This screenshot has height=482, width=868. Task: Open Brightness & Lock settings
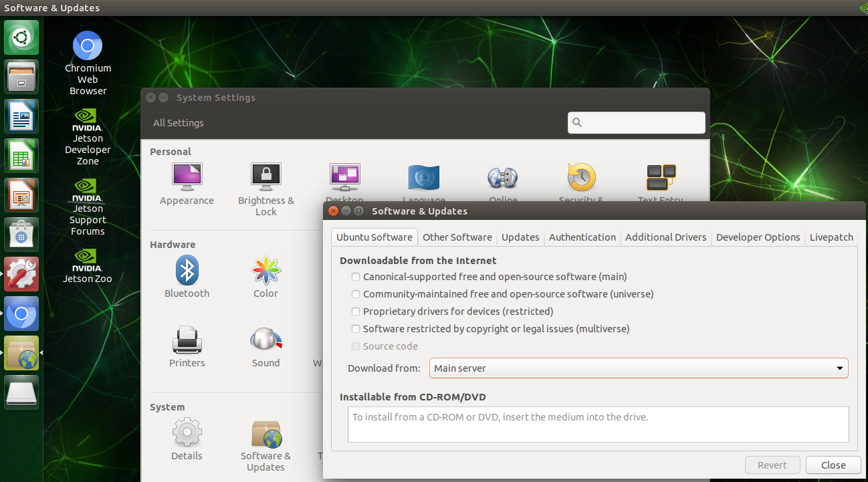pyautogui.click(x=265, y=189)
